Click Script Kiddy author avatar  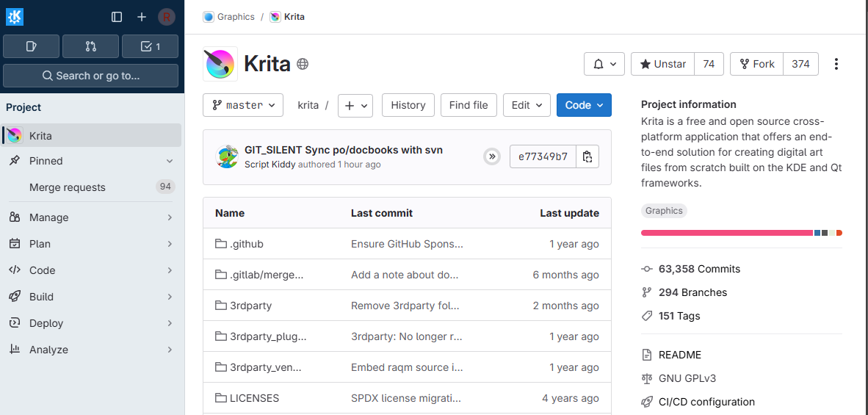227,157
